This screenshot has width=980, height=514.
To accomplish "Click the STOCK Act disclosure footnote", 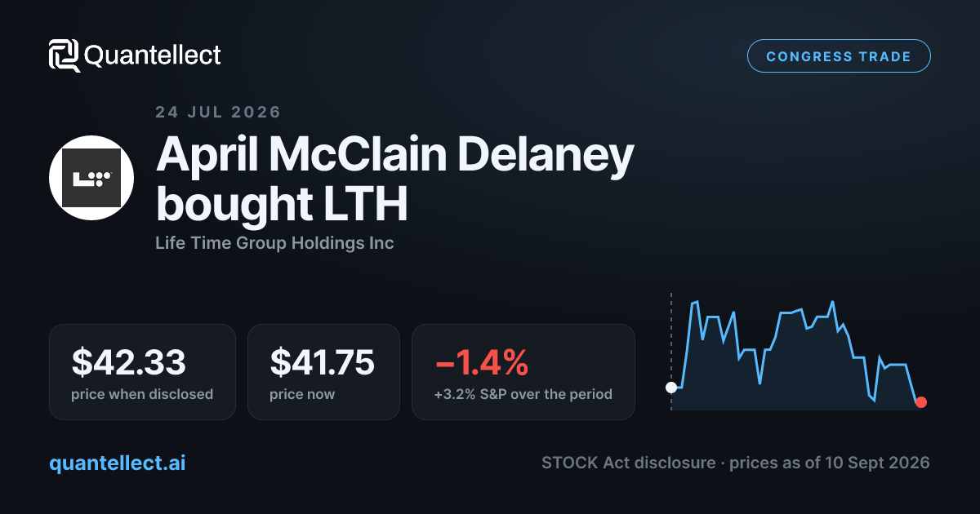I will (x=736, y=463).
